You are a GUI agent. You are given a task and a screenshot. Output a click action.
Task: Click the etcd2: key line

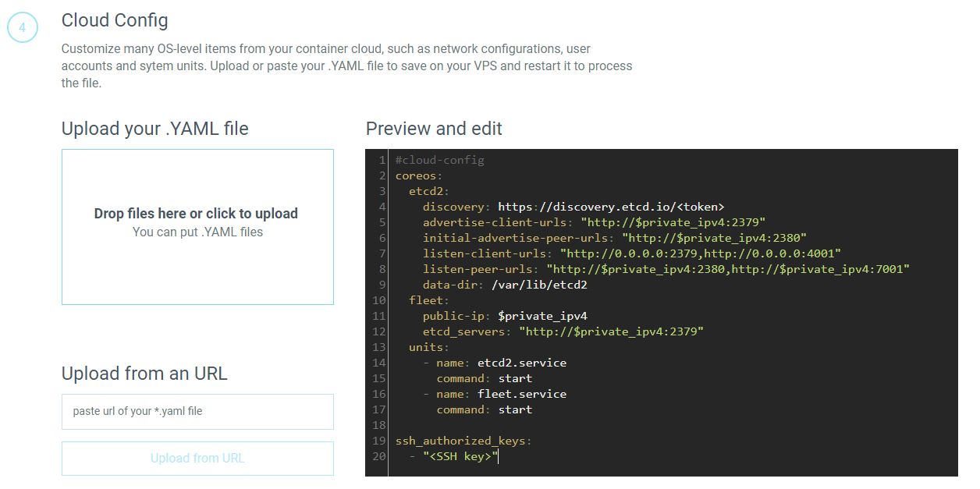click(x=429, y=191)
